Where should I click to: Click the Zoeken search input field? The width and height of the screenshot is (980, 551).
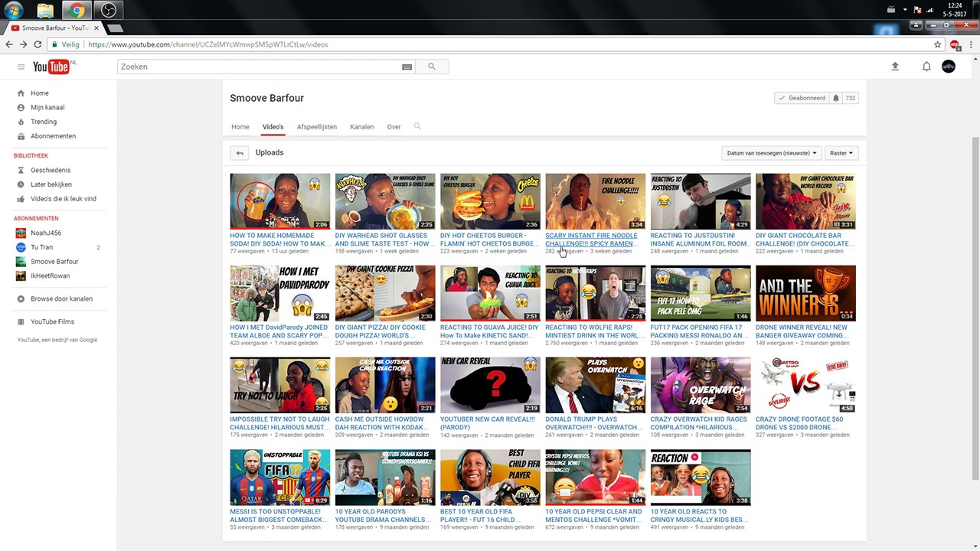pos(259,67)
